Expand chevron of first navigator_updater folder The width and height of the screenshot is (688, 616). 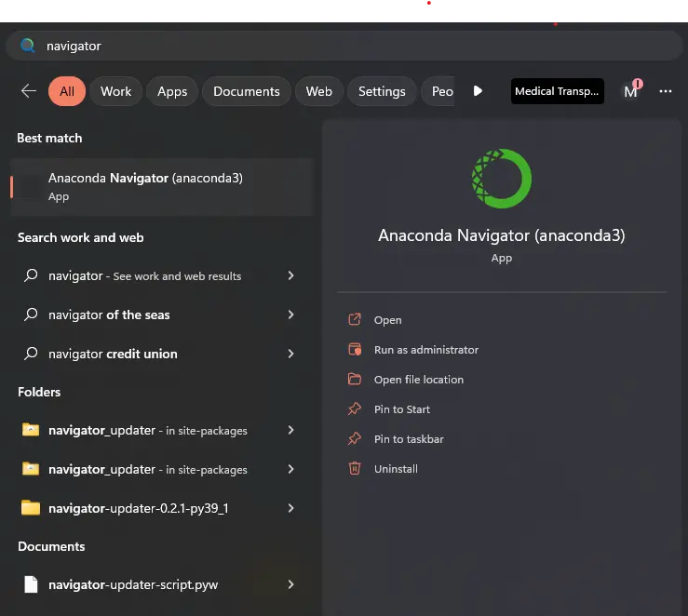(290, 430)
